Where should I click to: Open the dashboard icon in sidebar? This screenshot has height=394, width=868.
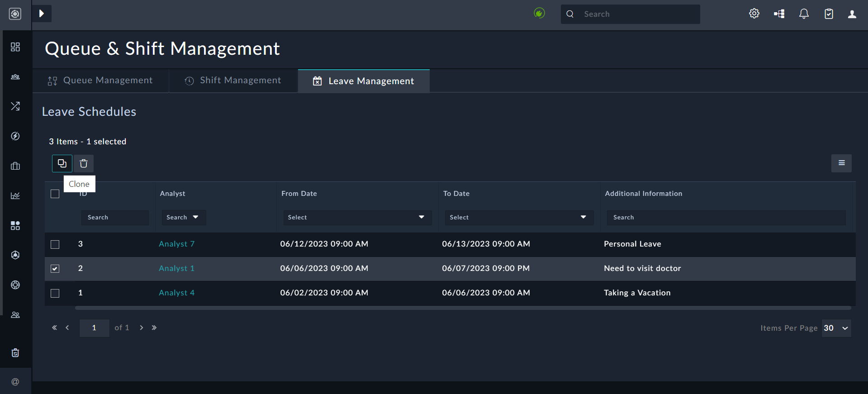click(15, 47)
